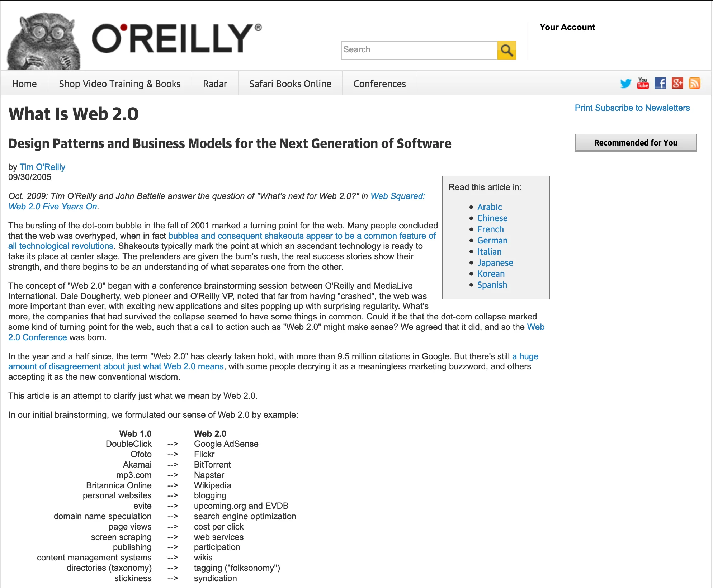Open the YouTube social icon
Viewport: 713px width, 588px height.
643,83
